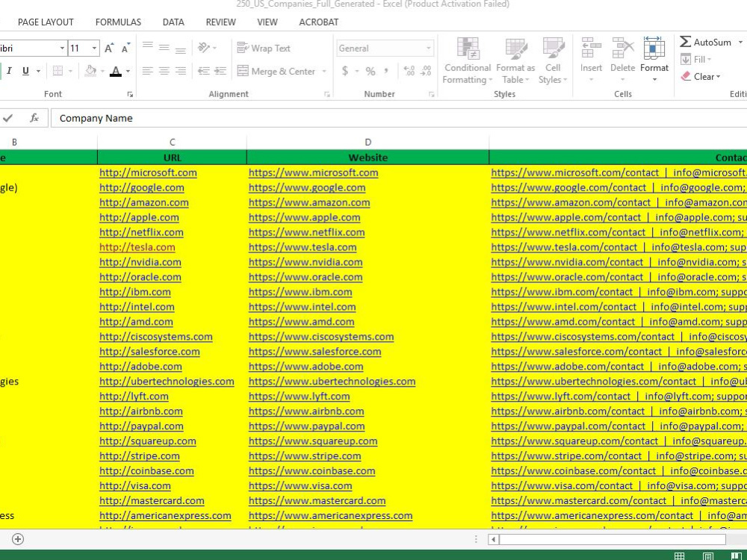Apply the red Font Color

tap(116, 71)
